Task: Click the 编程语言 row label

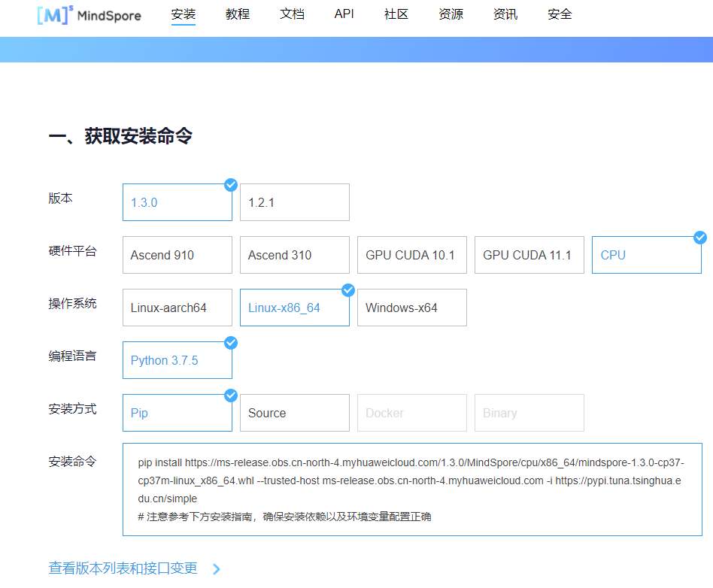Action: (72, 356)
